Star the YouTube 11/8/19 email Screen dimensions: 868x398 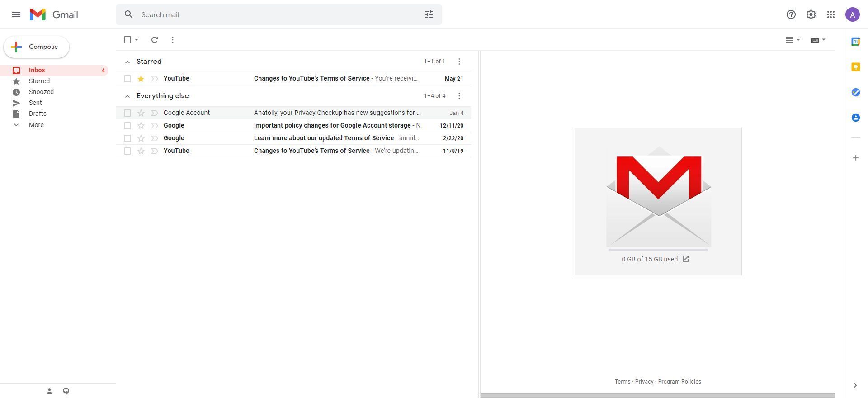[x=141, y=151]
